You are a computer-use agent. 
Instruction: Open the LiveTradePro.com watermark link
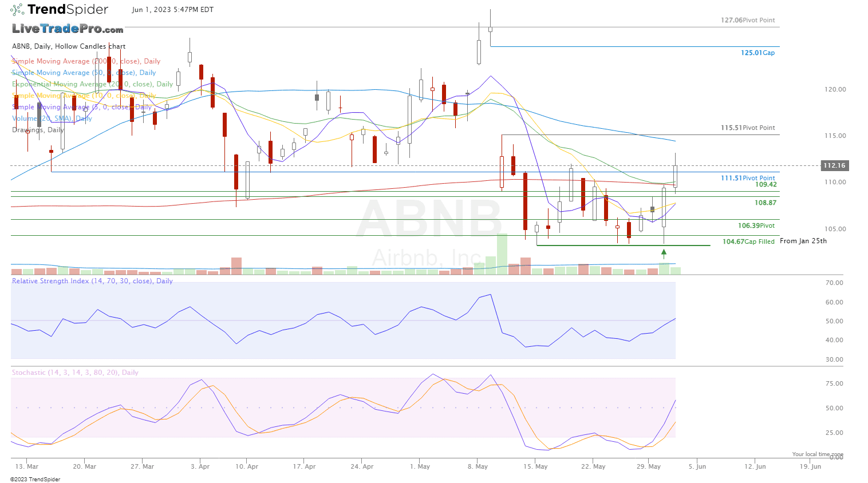click(68, 29)
